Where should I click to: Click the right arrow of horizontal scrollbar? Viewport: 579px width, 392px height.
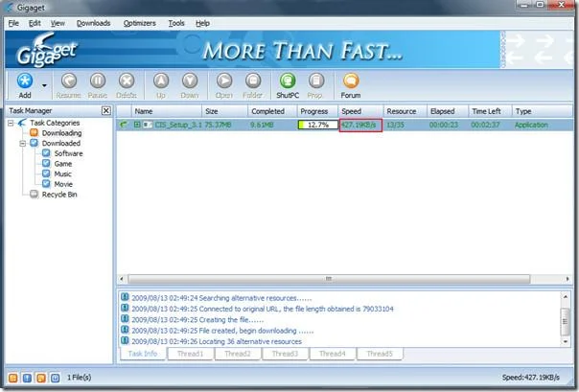567,279
